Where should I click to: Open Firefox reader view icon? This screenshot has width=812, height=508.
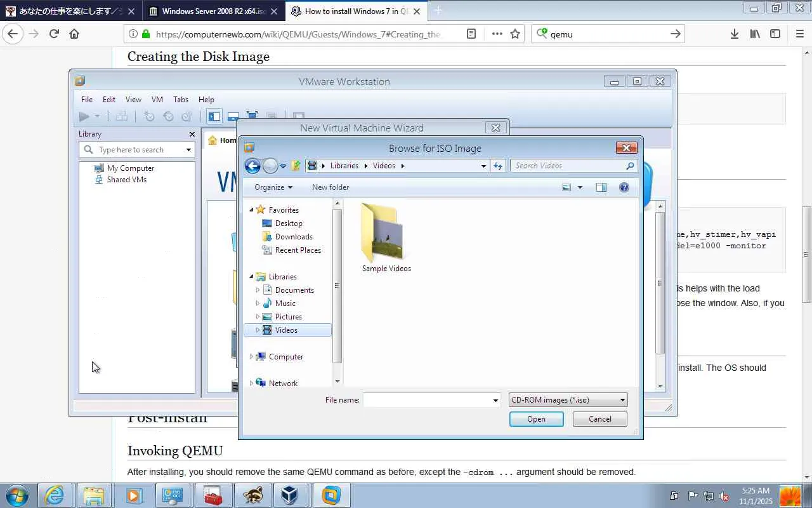471,34
